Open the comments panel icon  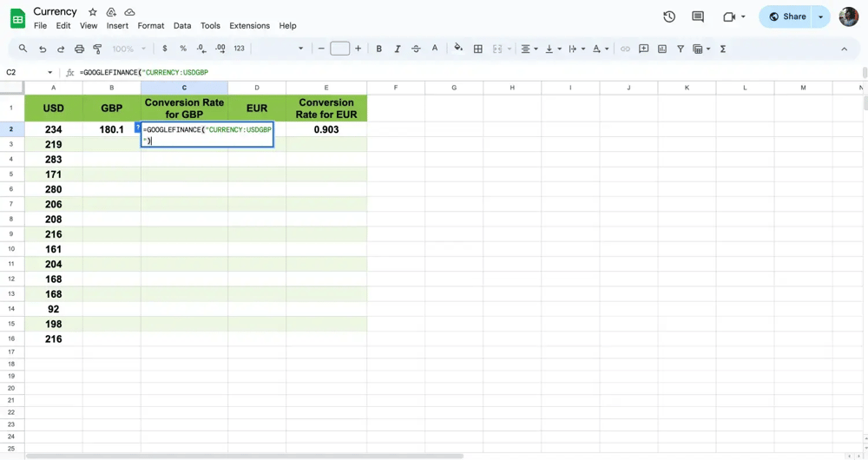pyautogui.click(x=698, y=16)
